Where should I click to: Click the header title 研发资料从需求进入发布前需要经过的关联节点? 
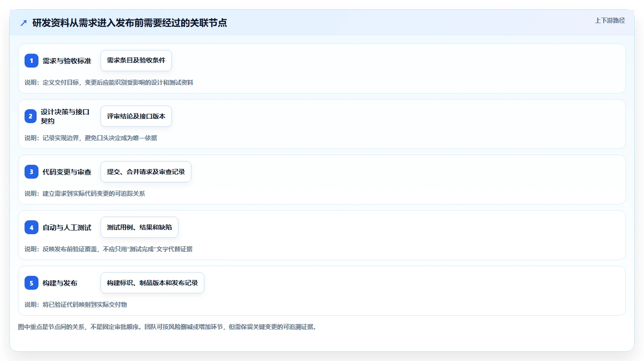tap(130, 23)
